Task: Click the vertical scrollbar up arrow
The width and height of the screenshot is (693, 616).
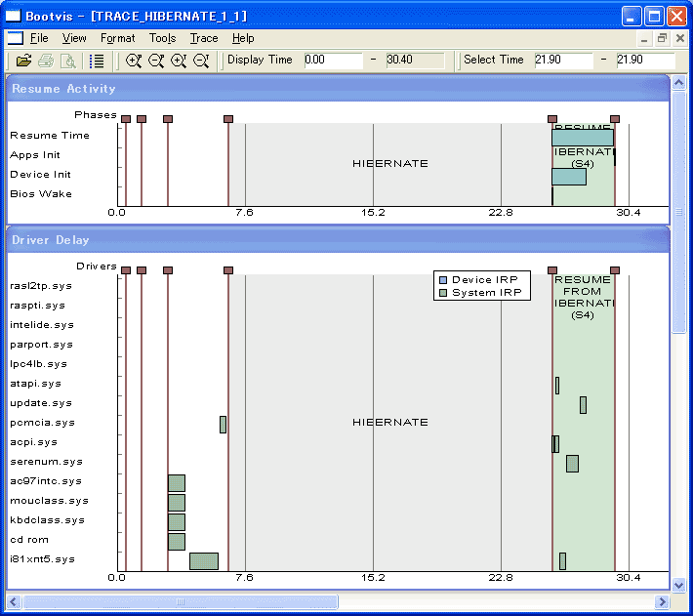Action: [x=679, y=82]
